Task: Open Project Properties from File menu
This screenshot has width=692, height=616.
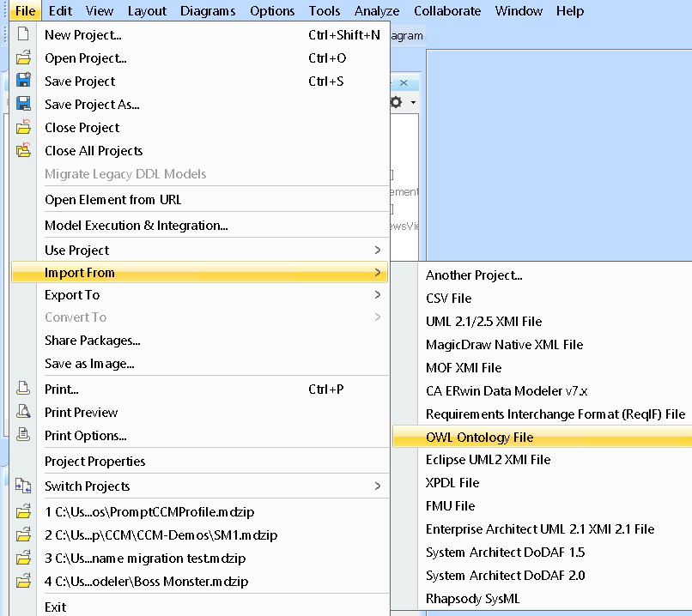Action: click(95, 462)
